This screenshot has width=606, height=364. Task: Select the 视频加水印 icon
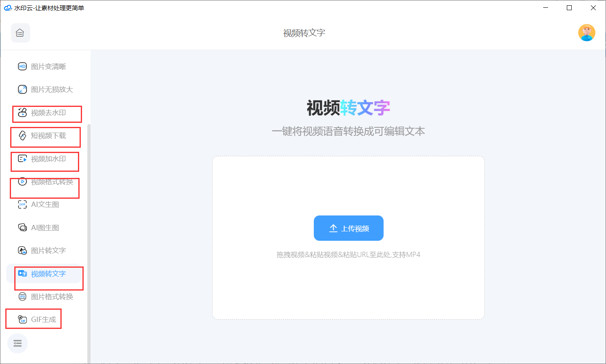point(22,159)
